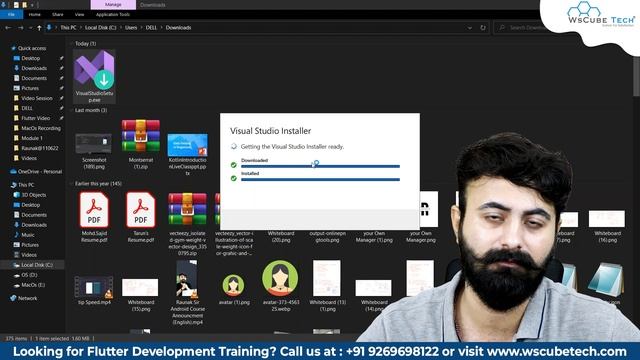Open Mohd.Sajid Resume.pdf icon
The height and width of the screenshot is (360, 640).
point(94,210)
